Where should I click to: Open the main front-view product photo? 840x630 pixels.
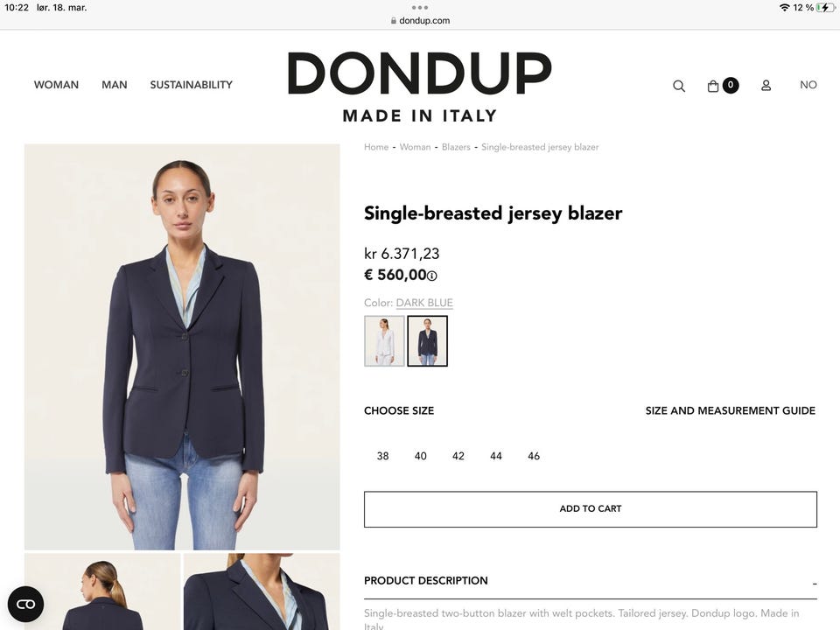[182, 346]
